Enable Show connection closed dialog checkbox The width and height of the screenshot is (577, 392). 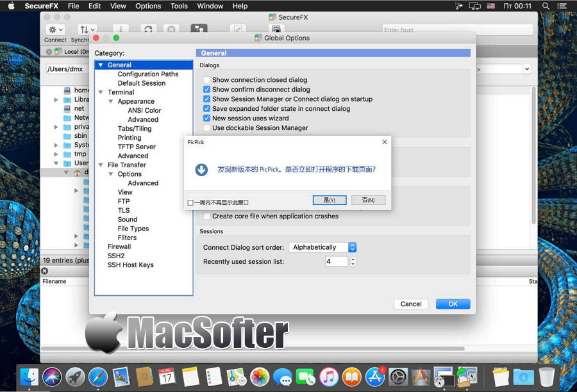207,80
